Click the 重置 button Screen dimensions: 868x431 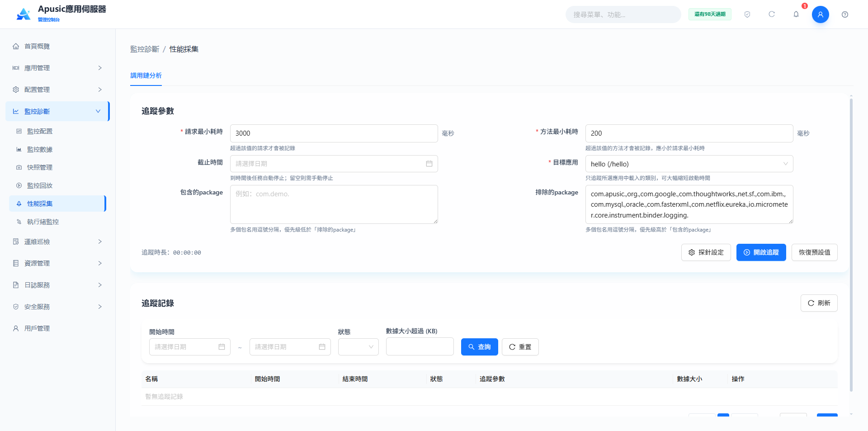(x=520, y=347)
